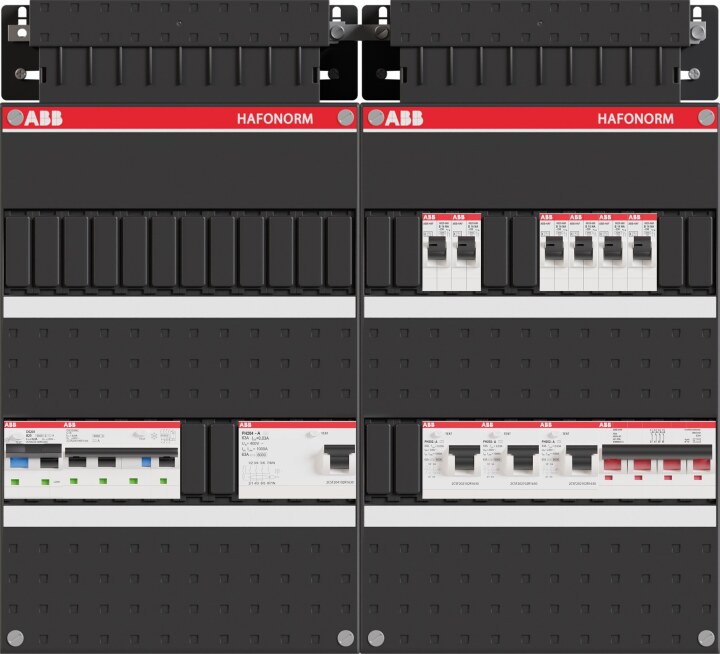The height and width of the screenshot is (654, 720).
Task: Toggle the first breaker in the upper-right pair
Action: click(x=436, y=249)
